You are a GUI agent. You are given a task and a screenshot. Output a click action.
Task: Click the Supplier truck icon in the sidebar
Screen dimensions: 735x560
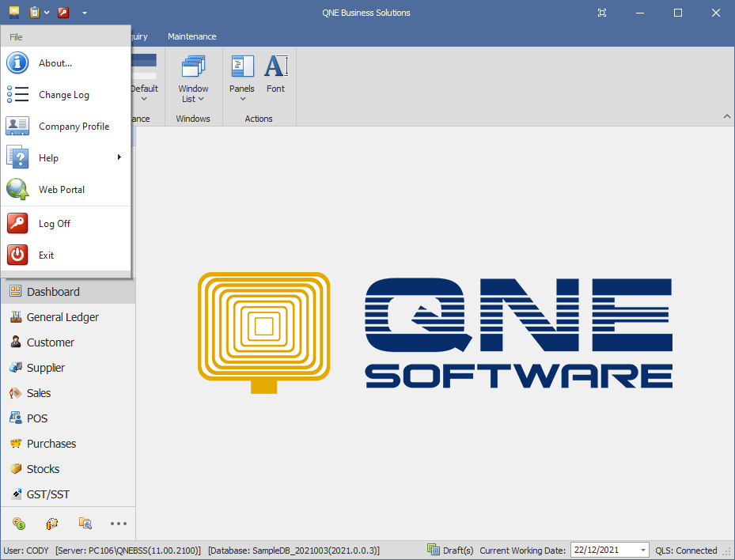point(16,367)
